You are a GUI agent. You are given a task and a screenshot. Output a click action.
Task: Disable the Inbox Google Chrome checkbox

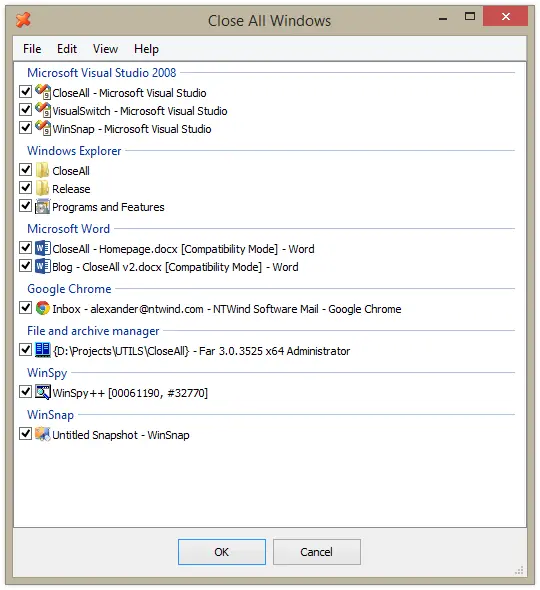pos(26,307)
